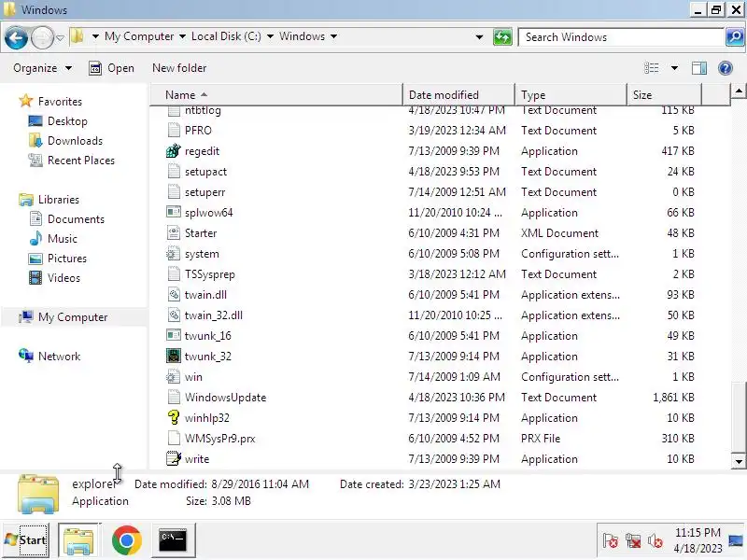Sort by Date modified column header

click(458, 95)
